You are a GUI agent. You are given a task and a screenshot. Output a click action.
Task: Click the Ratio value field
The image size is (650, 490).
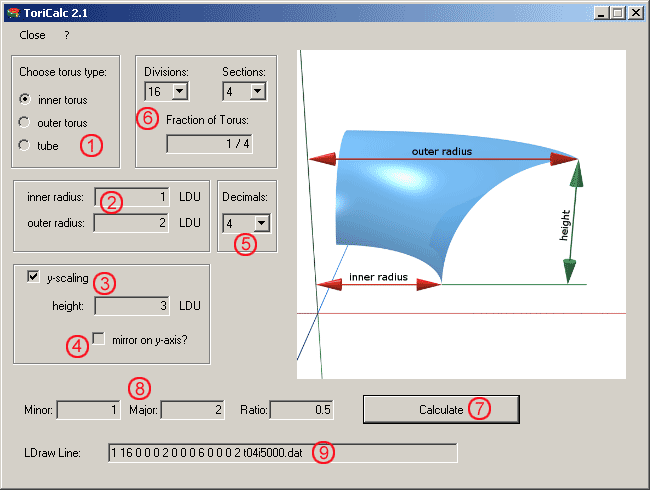(x=301, y=410)
